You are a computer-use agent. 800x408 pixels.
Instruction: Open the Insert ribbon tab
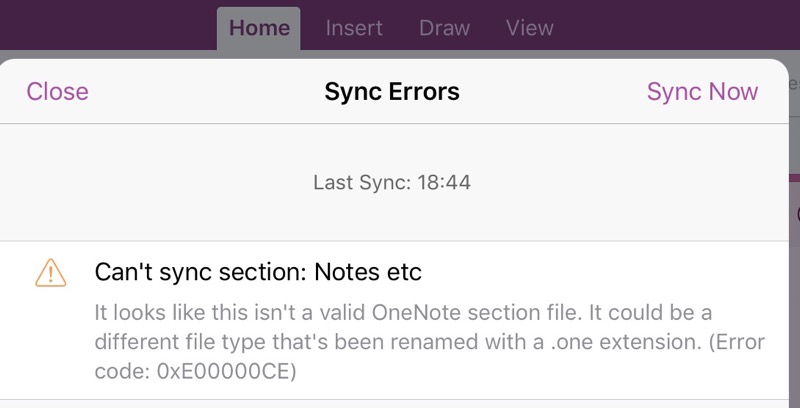point(354,29)
